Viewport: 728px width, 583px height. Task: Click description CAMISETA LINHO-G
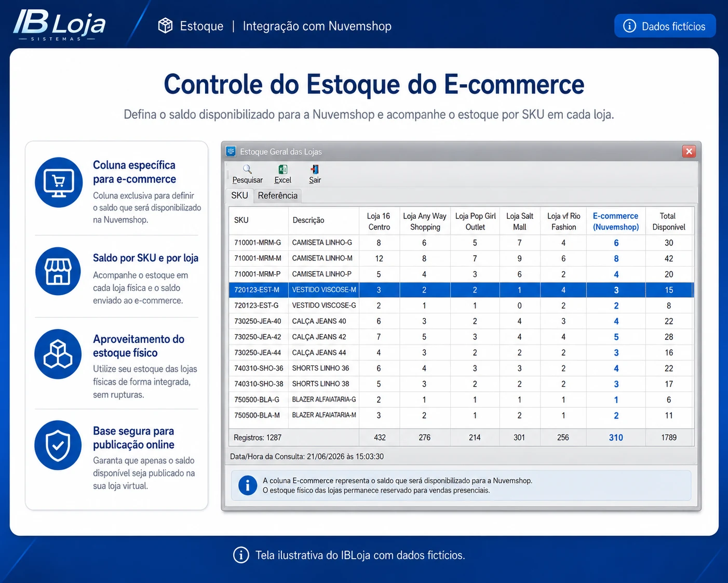pos(322,243)
